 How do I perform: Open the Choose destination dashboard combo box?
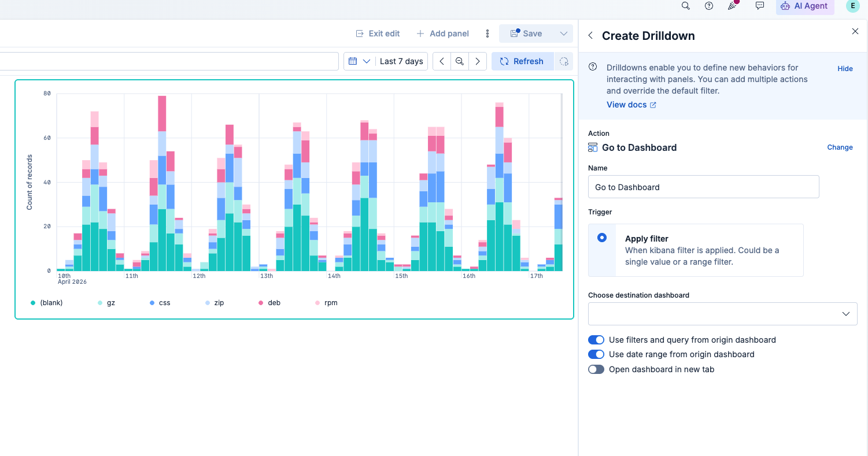(x=722, y=314)
